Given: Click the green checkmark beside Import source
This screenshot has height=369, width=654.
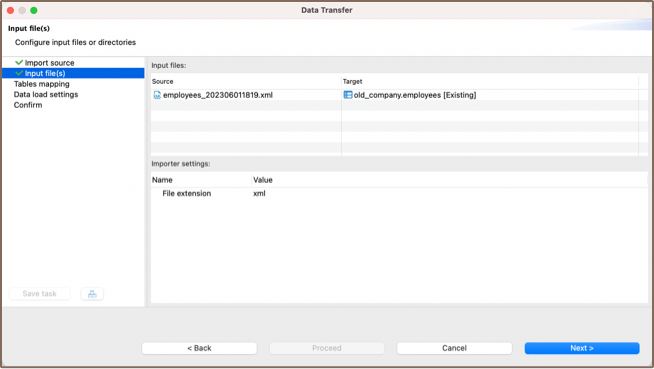Looking at the screenshot, I should pos(19,63).
